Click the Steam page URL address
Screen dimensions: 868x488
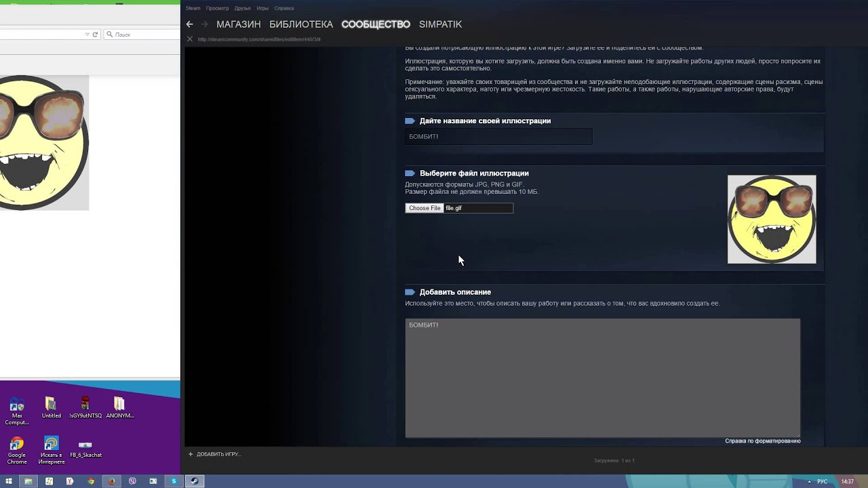[259, 39]
